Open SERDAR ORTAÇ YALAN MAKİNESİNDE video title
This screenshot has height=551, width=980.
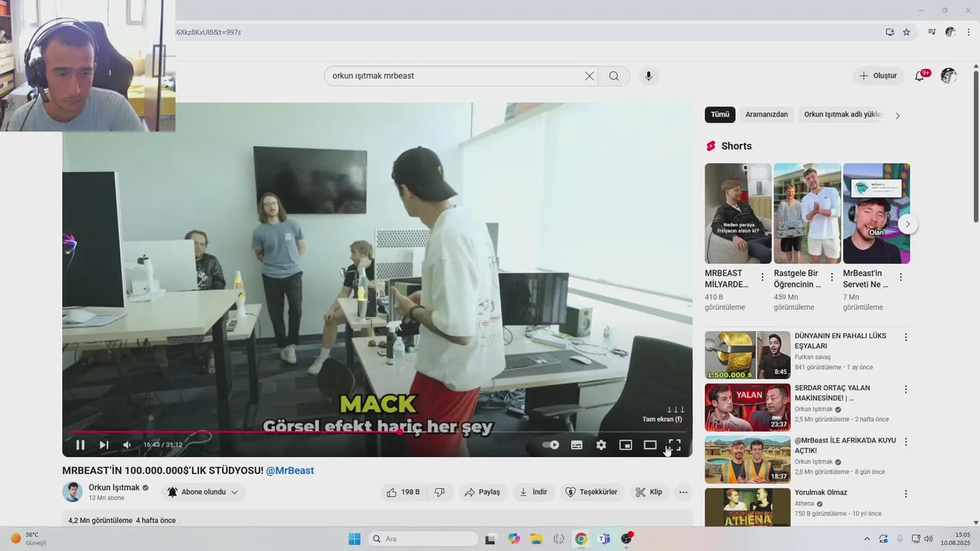pos(832,393)
